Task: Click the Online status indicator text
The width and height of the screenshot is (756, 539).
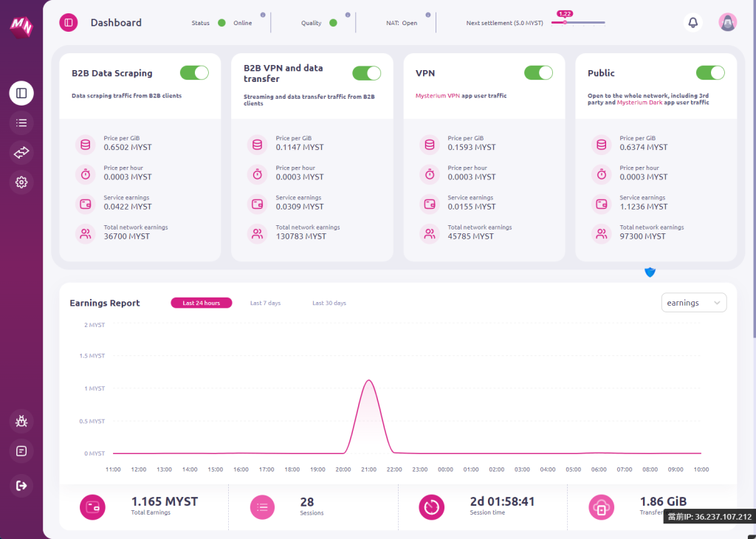Action: click(242, 23)
